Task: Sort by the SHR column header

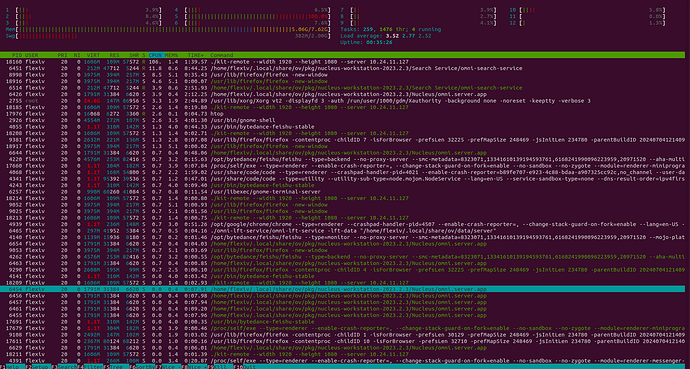Action: 134,55
